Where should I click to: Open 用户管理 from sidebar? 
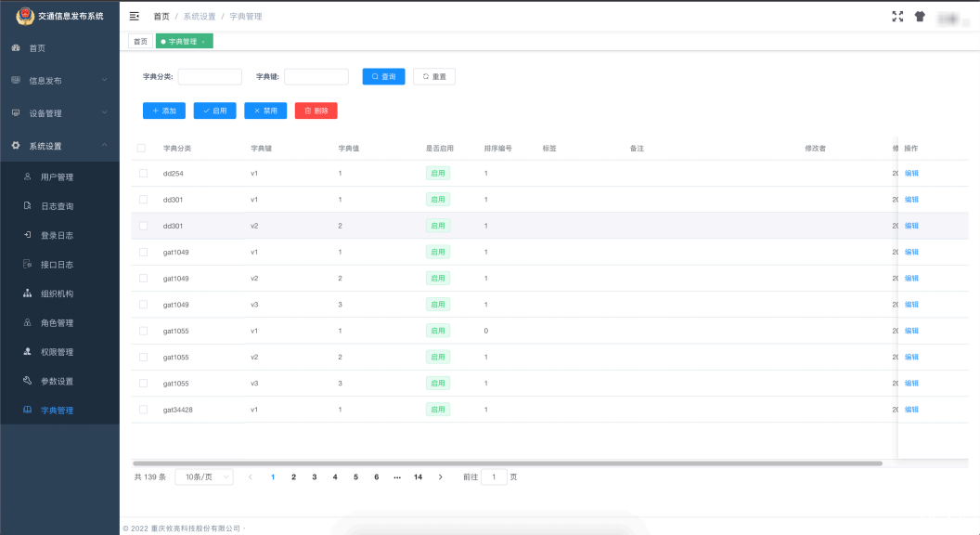pos(57,176)
